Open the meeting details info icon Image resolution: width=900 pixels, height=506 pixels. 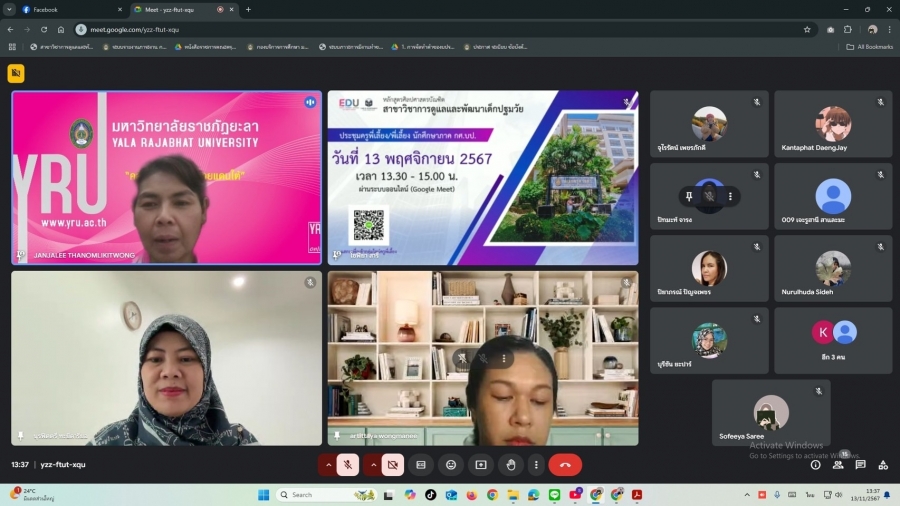point(816,465)
